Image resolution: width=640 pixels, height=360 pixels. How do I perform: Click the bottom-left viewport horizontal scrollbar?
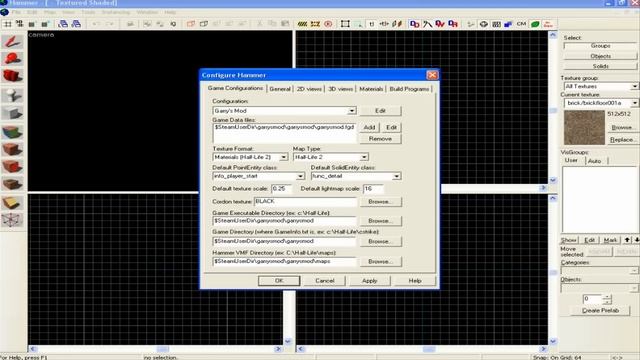156,349
